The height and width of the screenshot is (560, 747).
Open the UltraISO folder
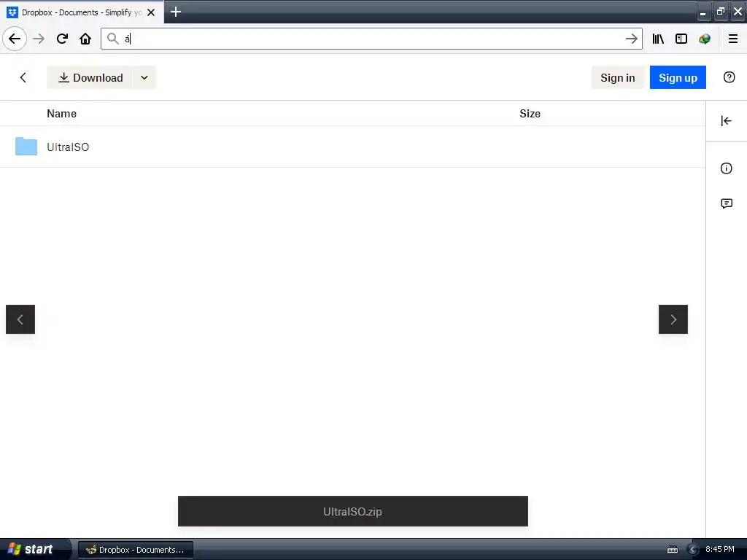click(x=68, y=147)
